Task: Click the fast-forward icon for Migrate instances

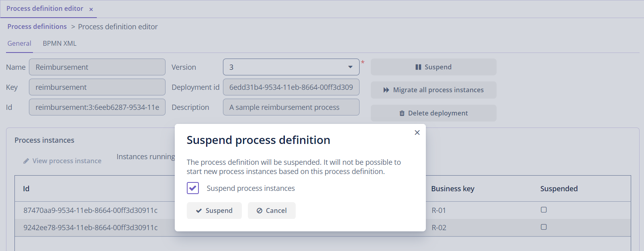Action: coord(386,90)
